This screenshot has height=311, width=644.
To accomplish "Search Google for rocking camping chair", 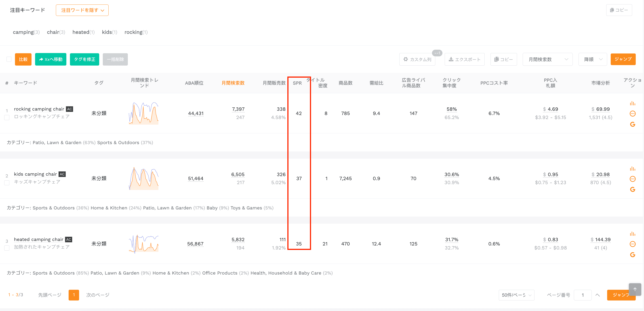I will (633, 124).
